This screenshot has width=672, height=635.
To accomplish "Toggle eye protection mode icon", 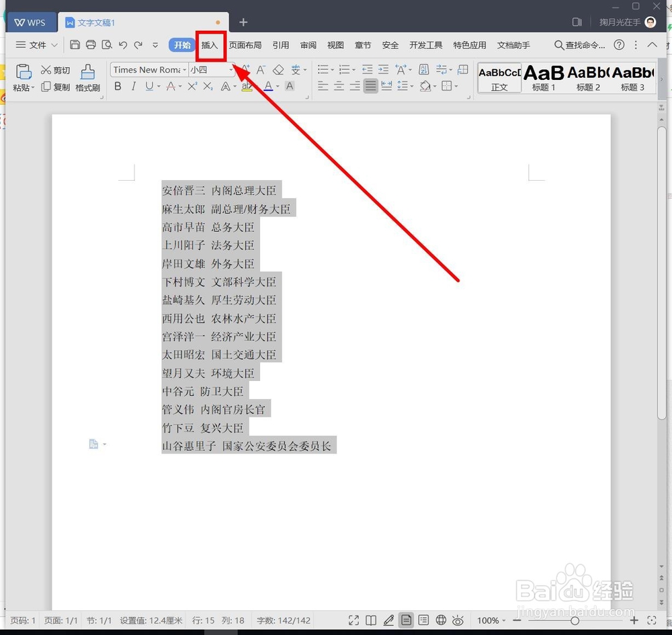I will (458, 620).
